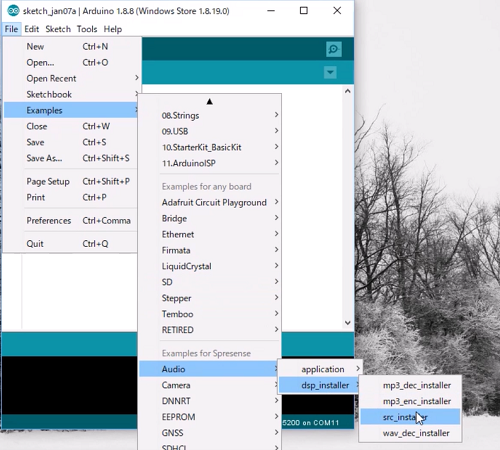
Task: Open the Sketch menu
Action: (58, 29)
